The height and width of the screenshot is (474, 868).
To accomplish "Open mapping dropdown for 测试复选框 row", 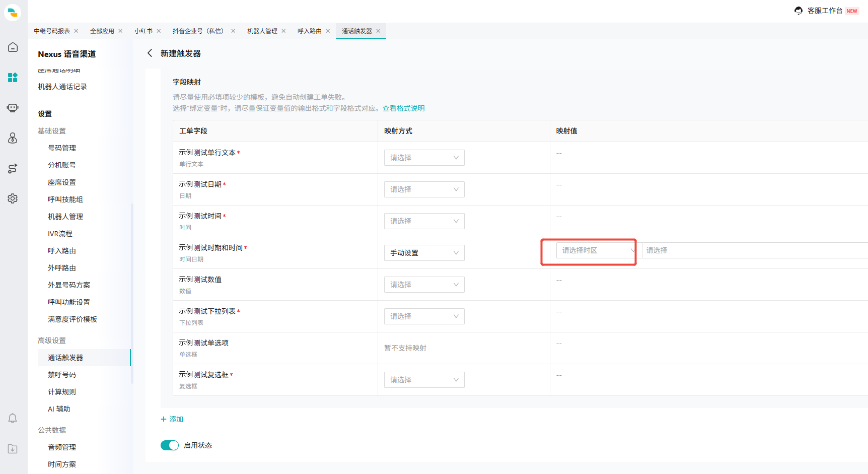I will [424, 380].
